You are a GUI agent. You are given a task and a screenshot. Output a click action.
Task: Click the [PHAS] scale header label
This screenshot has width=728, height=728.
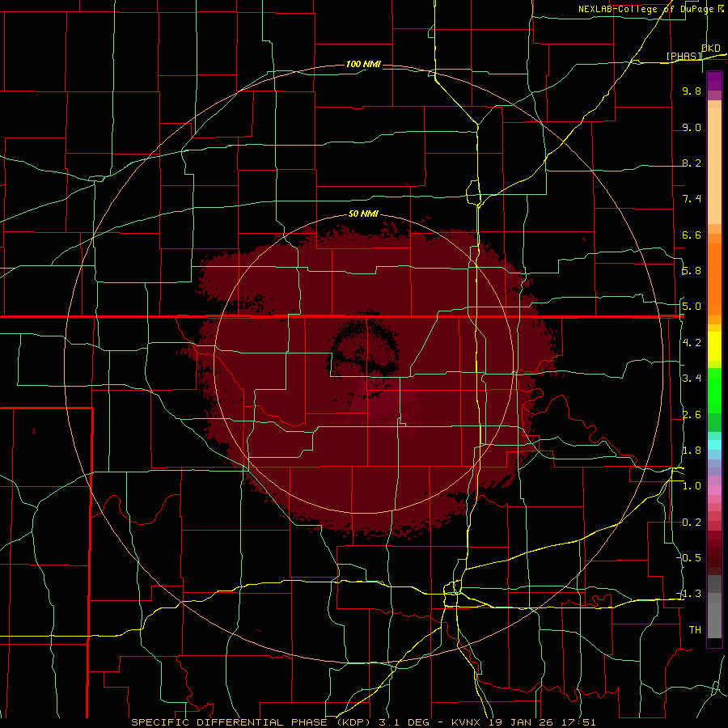click(x=684, y=56)
